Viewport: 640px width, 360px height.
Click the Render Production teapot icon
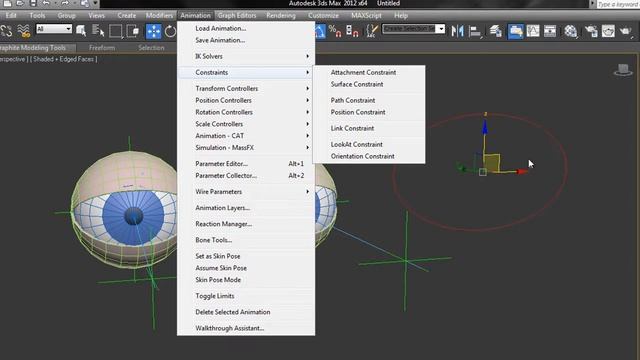point(625,31)
